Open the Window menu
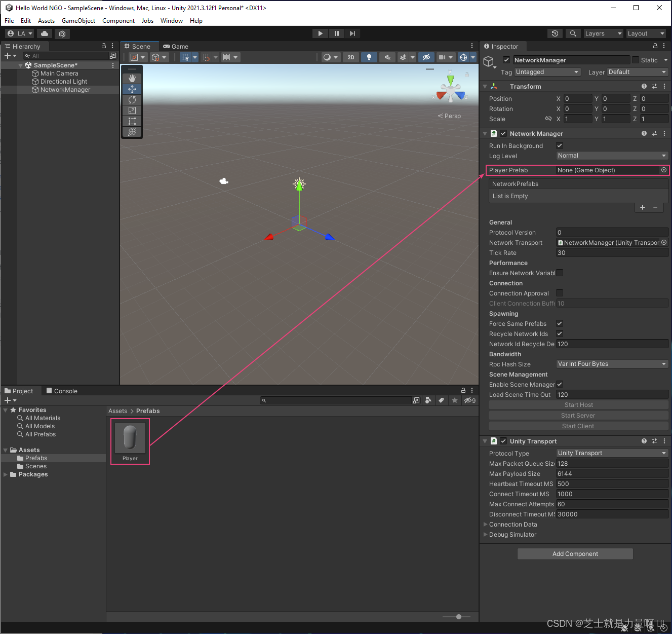This screenshot has height=634, width=672. (x=172, y=21)
